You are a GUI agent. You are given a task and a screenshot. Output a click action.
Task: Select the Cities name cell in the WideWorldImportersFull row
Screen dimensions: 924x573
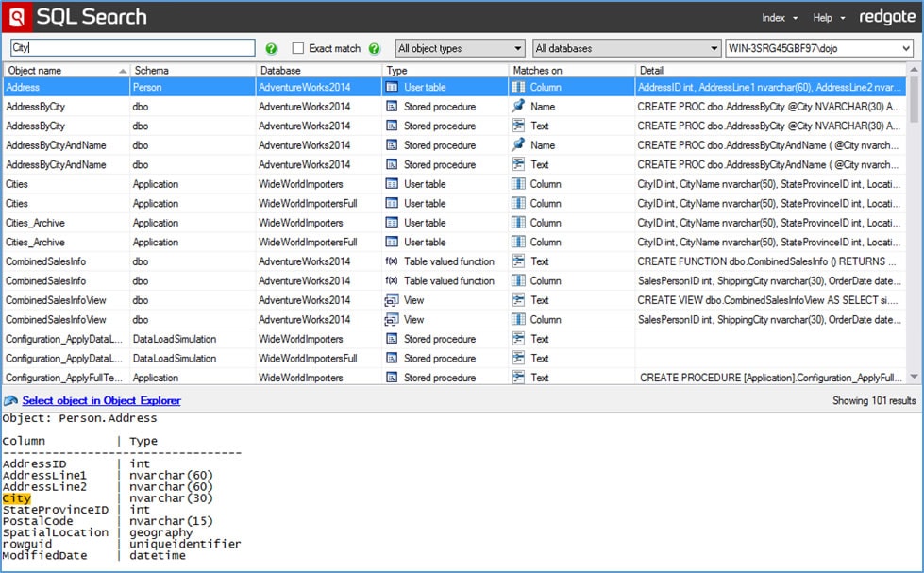[67, 203]
